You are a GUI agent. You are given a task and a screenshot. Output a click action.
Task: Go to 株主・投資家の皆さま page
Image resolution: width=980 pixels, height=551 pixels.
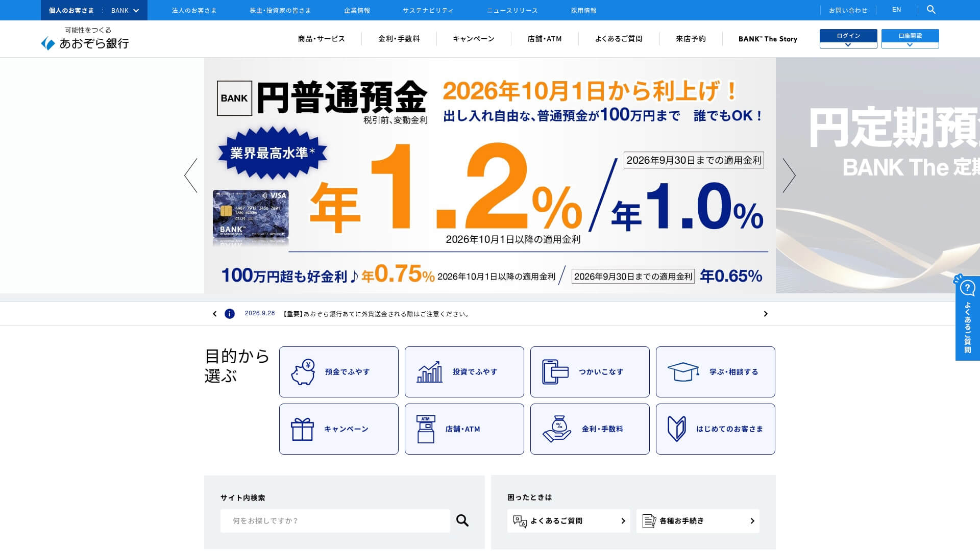pos(280,10)
